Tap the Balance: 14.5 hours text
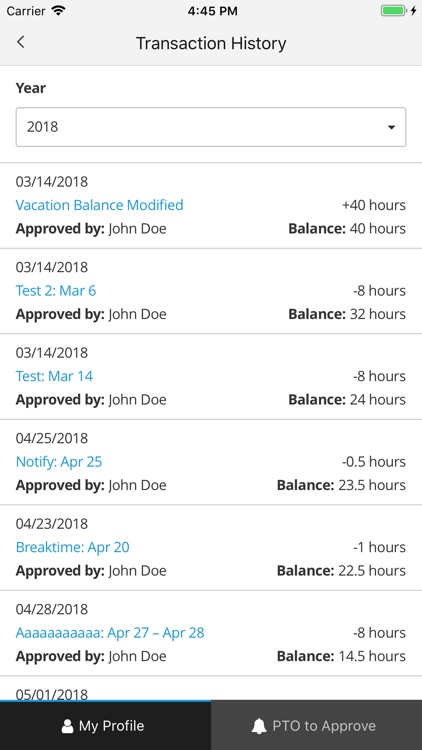422x750 pixels. point(341,656)
